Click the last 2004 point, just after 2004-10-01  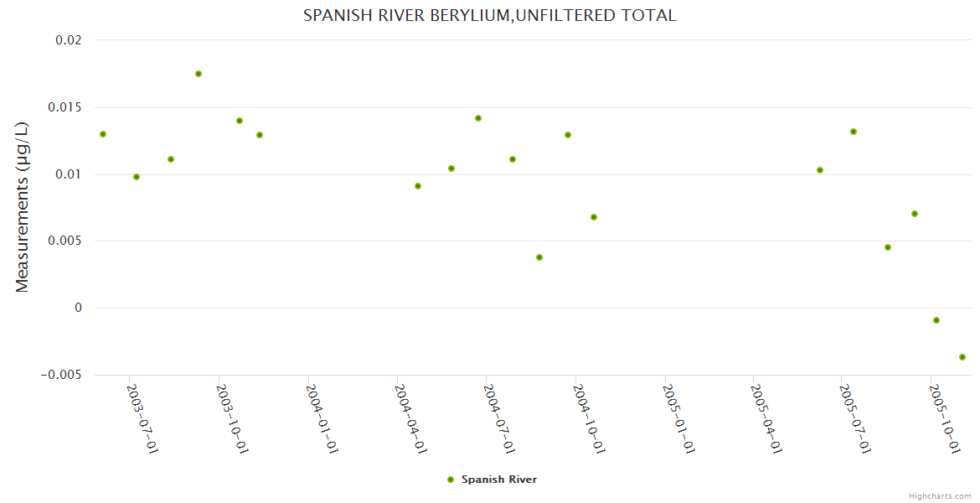[x=594, y=217]
